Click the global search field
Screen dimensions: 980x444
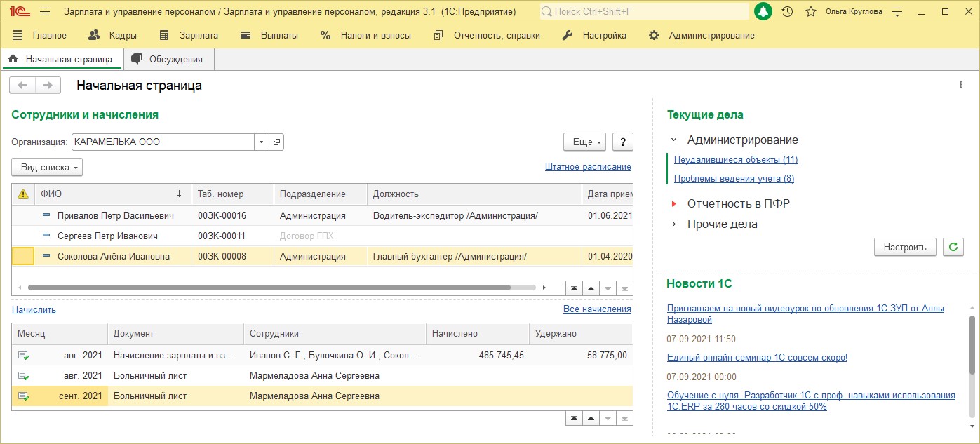644,12
